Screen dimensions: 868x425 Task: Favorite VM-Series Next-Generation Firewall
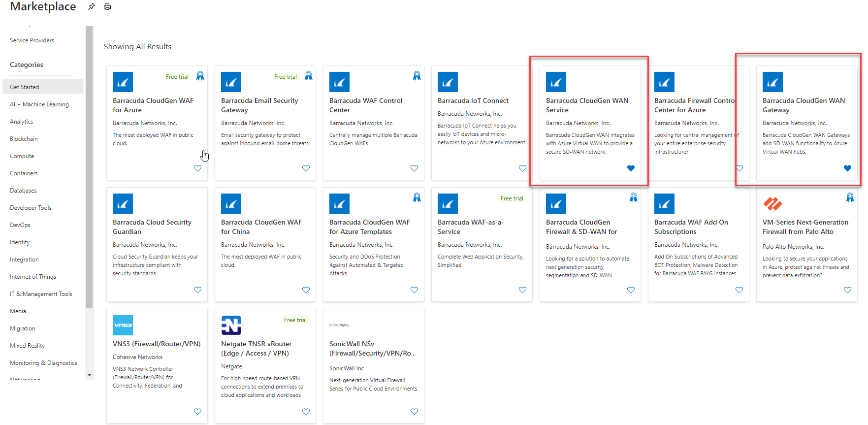coord(847,290)
